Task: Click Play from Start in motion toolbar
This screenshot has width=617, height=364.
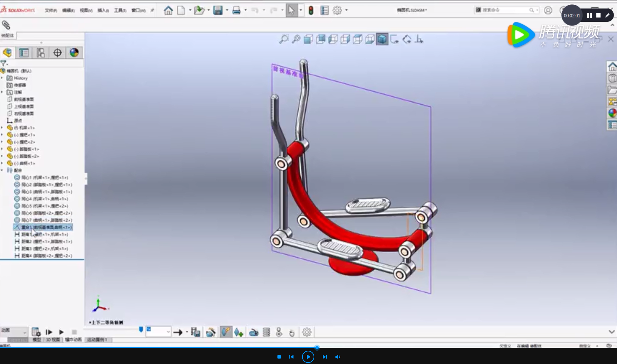Action: pyautogui.click(x=49, y=332)
